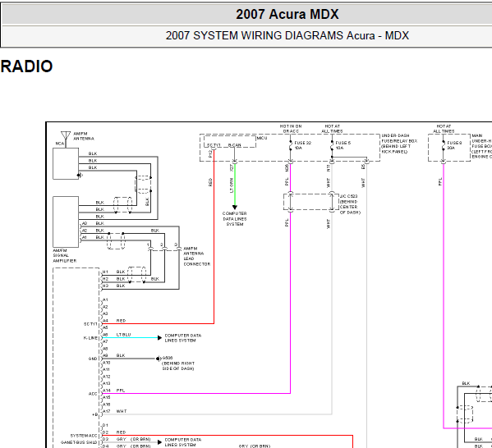
Task: Click the arrowhead after the GRY (OR BRN) D2 wire
Action: pyautogui.click(x=159, y=442)
